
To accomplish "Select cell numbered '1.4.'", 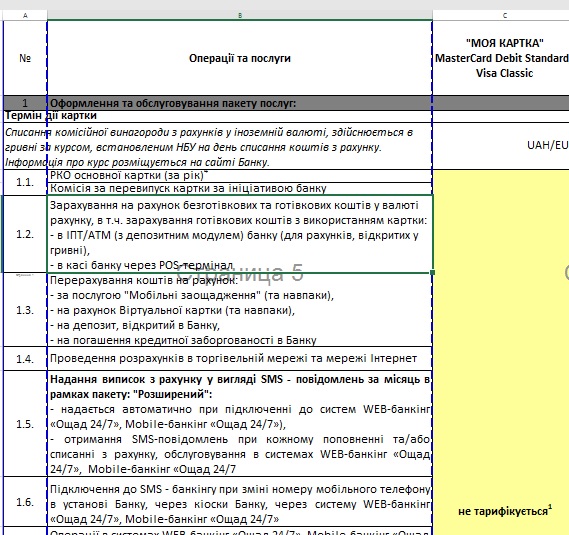I will coord(25,359).
